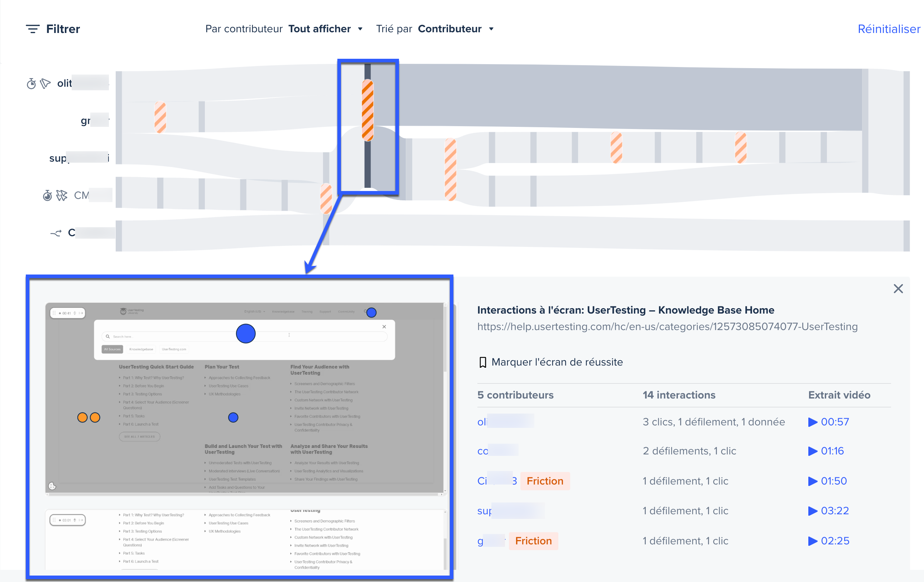Close the screen interactions panel
The image size is (924, 582).
(x=898, y=289)
